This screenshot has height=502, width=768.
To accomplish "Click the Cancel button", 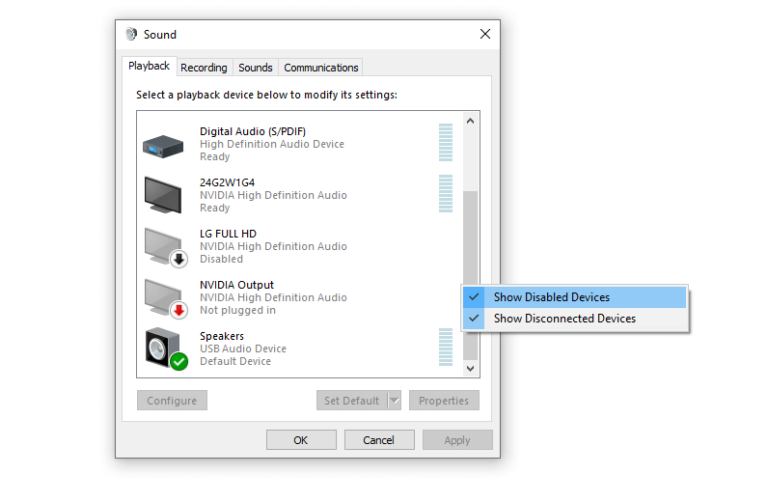I will coord(379,440).
